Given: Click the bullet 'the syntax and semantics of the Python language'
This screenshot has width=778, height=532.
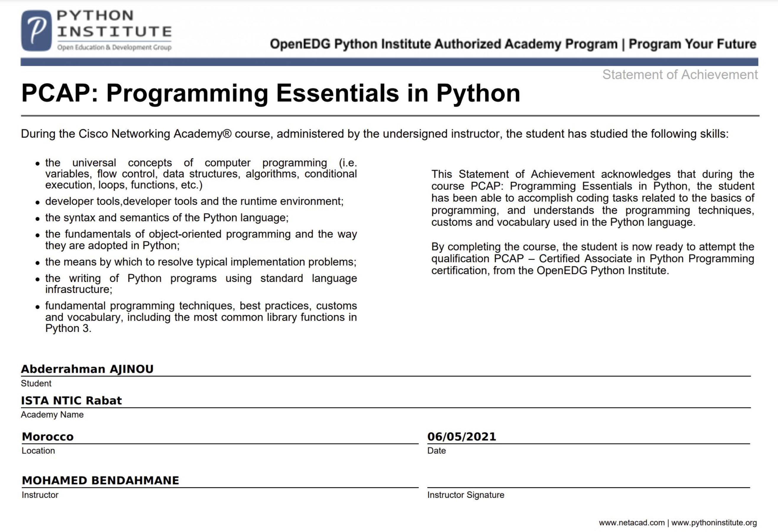Looking at the screenshot, I should [167, 218].
